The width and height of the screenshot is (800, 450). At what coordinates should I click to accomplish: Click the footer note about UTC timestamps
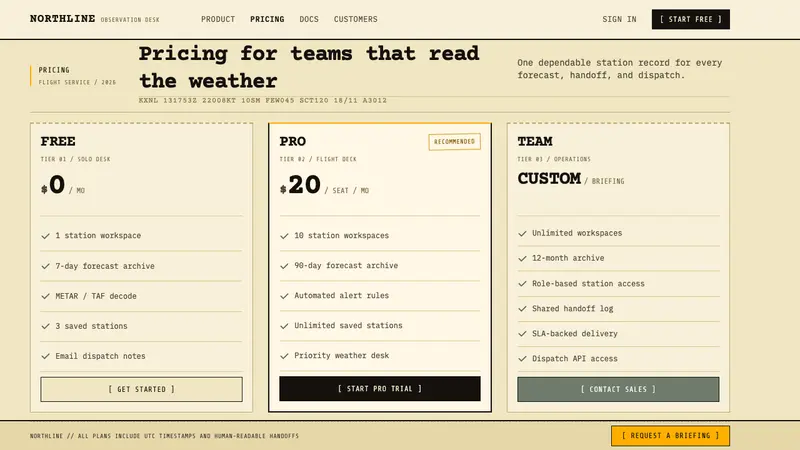pyautogui.click(x=164, y=436)
